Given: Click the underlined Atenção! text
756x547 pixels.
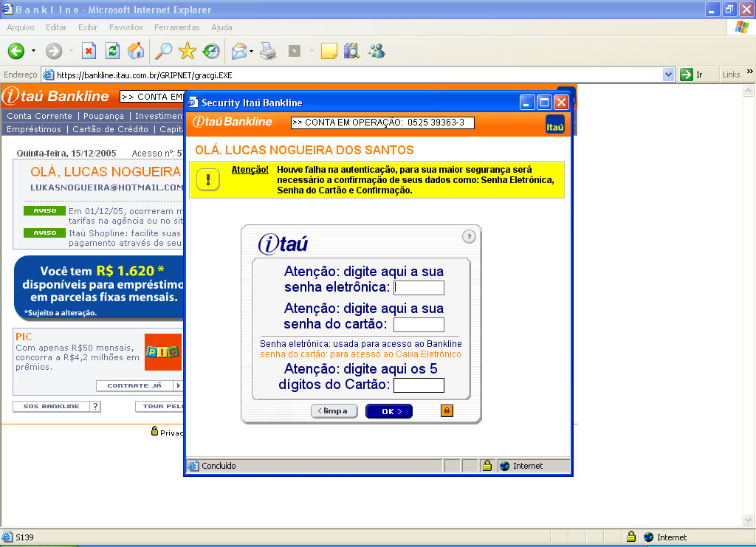Looking at the screenshot, I should 250,170.
